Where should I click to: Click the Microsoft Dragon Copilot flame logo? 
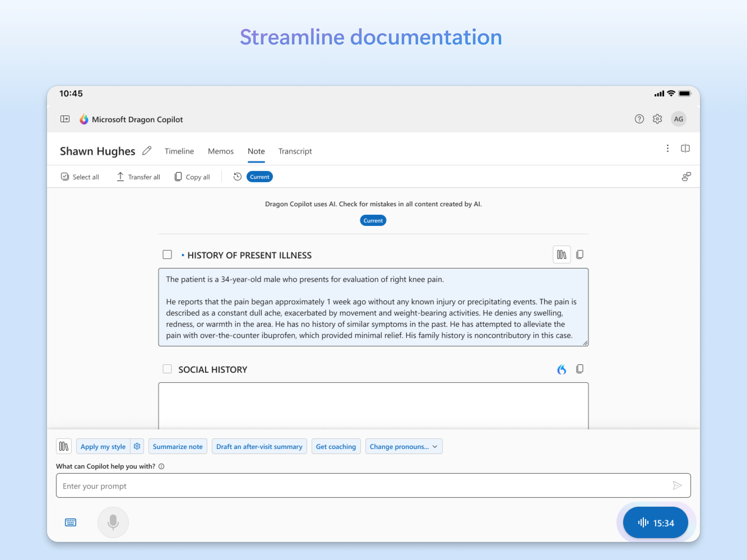click(x=84, y=119)
